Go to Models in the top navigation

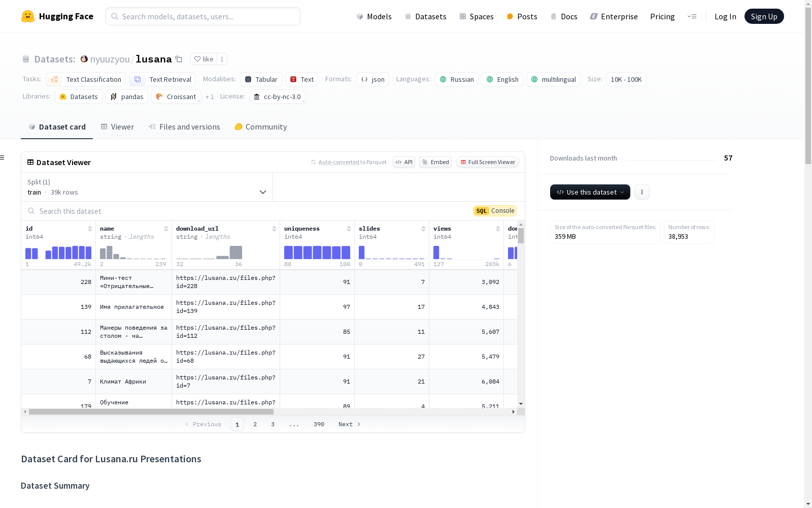374,16
